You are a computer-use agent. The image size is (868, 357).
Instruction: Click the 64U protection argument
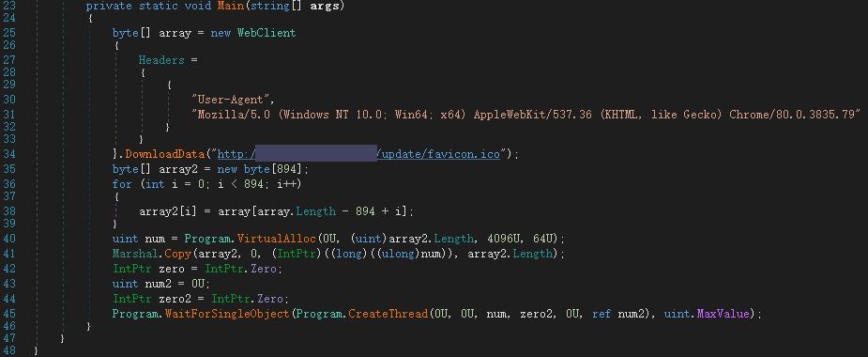(544, 239)
